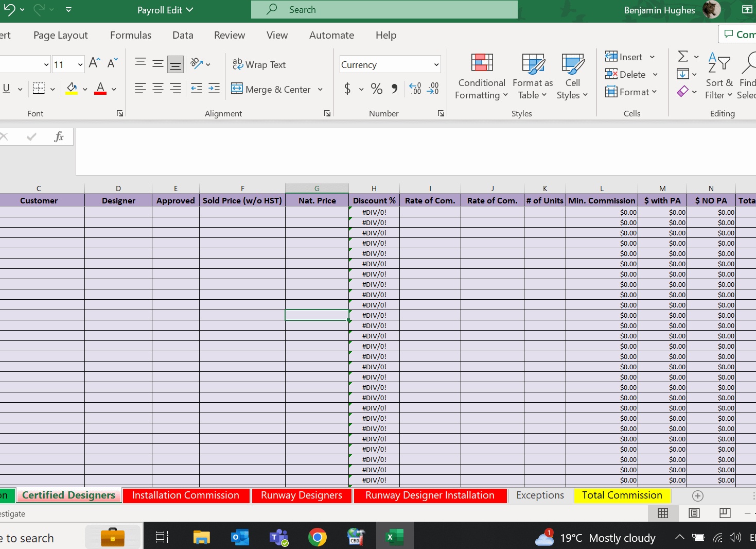Screen dimensions: 756x549
Task: Toggle Wrap Text on
Action: coord(259,64)
